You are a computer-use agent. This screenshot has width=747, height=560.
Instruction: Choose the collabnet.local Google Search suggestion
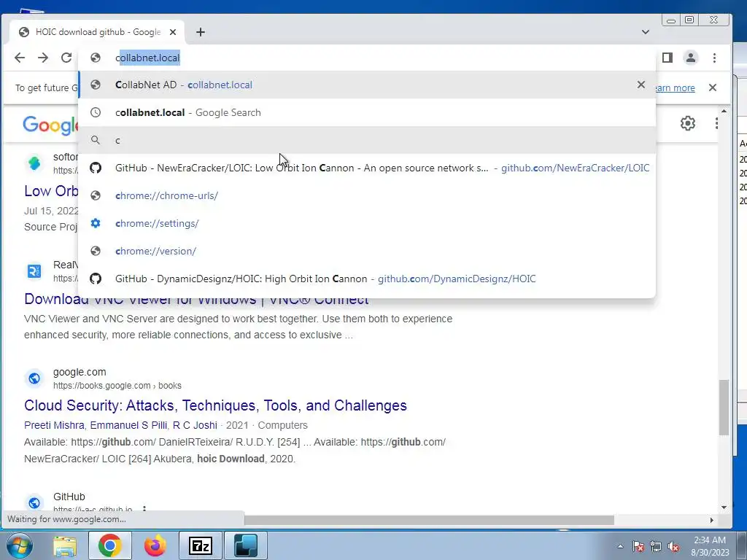coord(367,112)
